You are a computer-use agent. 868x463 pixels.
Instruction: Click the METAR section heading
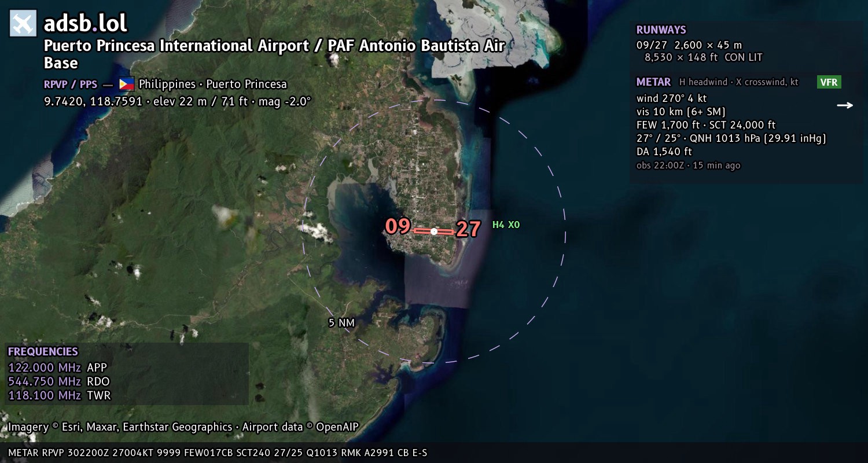[x=653, y=82]
